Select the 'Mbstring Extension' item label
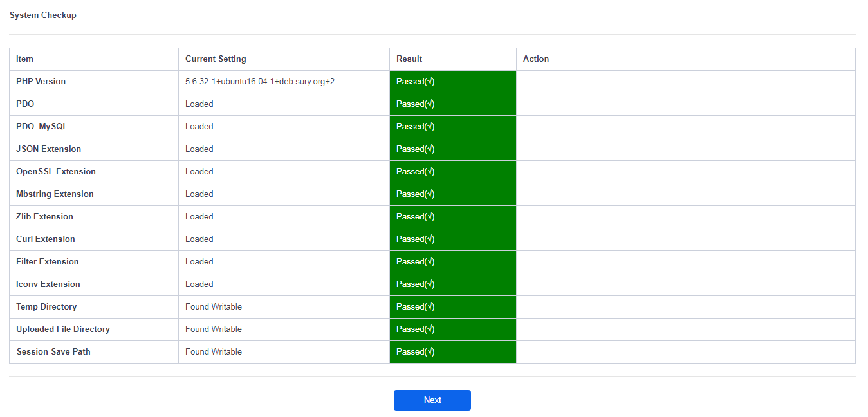Screen dimensions: 868x417 55,194
